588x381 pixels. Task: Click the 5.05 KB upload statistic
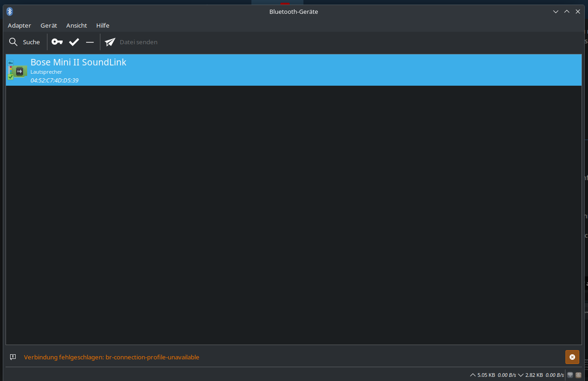tap(486, 375)
